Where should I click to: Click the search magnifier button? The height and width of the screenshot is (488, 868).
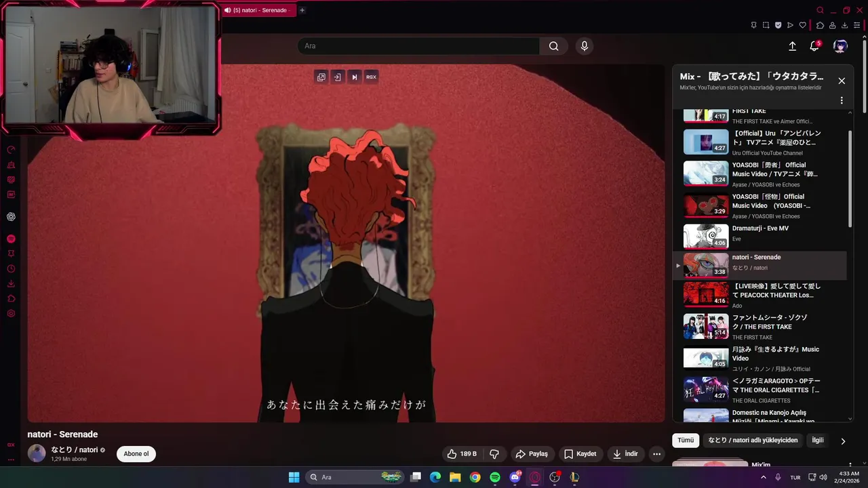click(554, 46)
